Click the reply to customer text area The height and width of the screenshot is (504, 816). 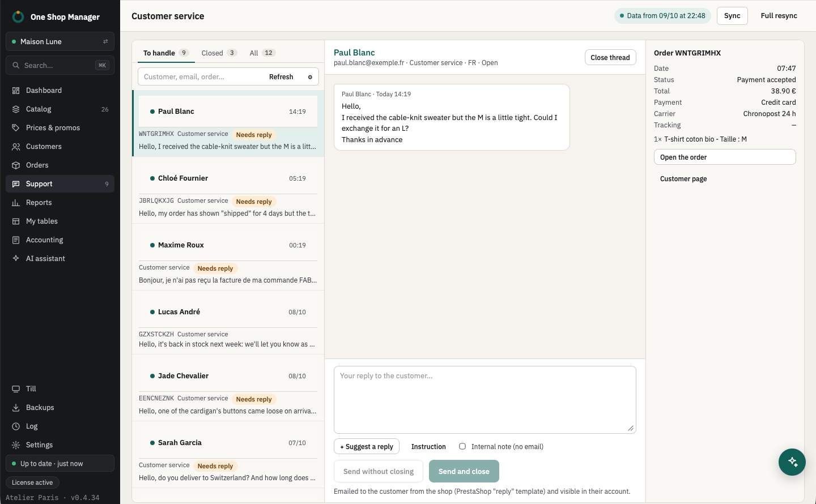point(485,400)
